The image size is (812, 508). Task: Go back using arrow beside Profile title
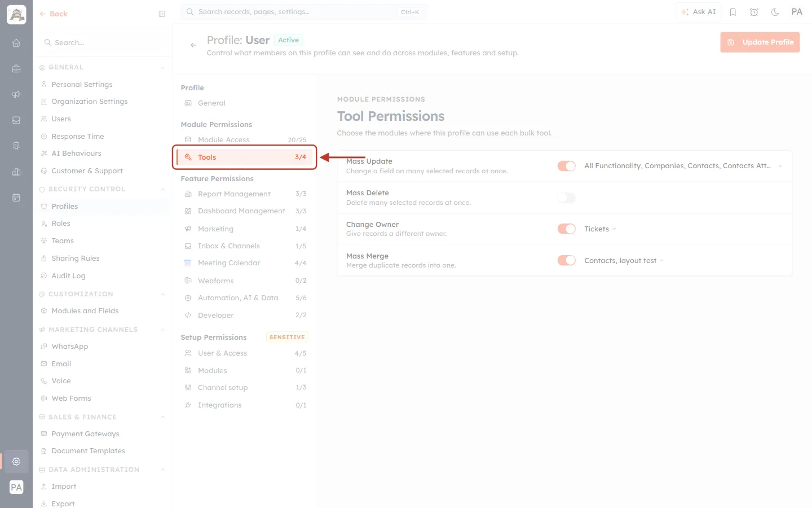pyautogui.click(x=193, y=45)
